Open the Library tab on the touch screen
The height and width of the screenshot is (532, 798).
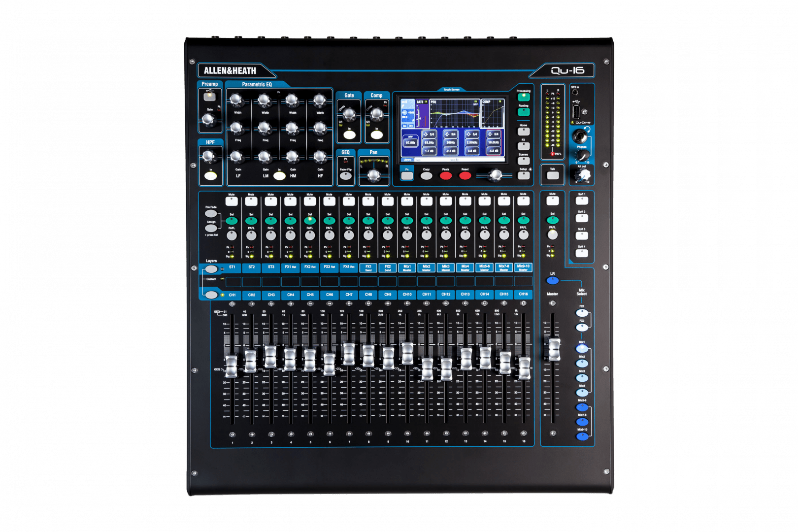[x=407, y=160]
